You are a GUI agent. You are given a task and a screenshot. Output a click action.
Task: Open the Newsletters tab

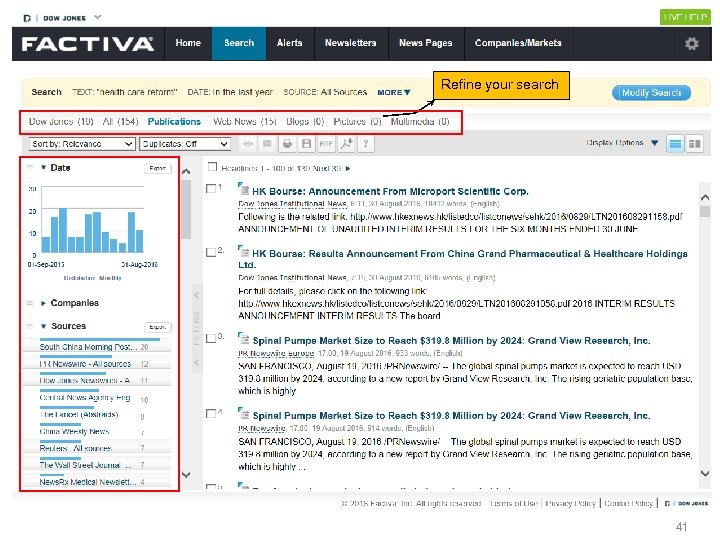351,43
